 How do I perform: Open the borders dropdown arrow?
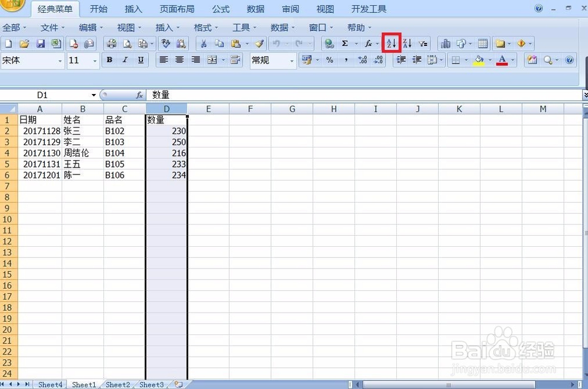coord(466,60)
